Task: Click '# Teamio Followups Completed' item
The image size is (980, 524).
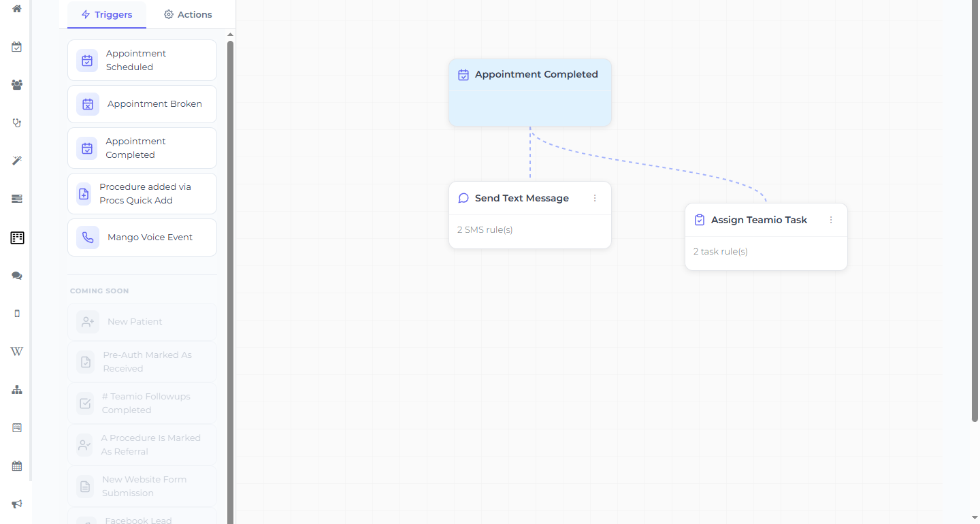Action: click(142, 404)
